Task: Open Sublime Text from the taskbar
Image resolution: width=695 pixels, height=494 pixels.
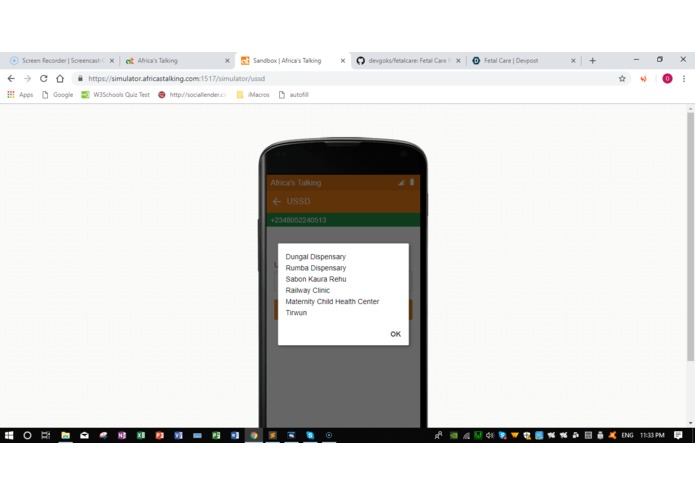Action: [x=273, y=436]
